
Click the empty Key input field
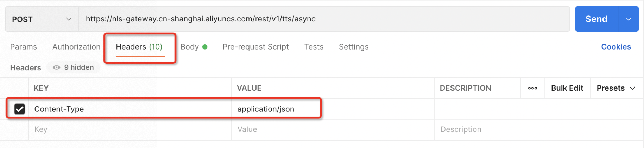tap(130, 130)
